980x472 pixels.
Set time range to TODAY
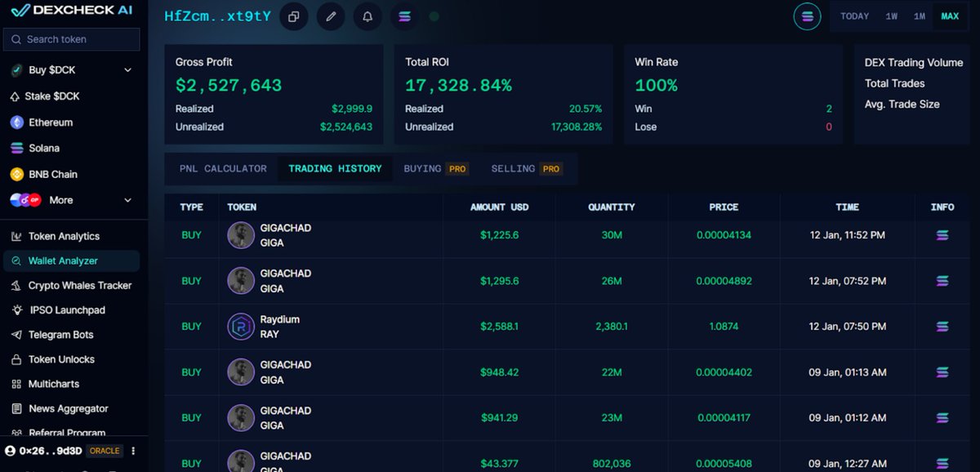click(x=854, y=16)
